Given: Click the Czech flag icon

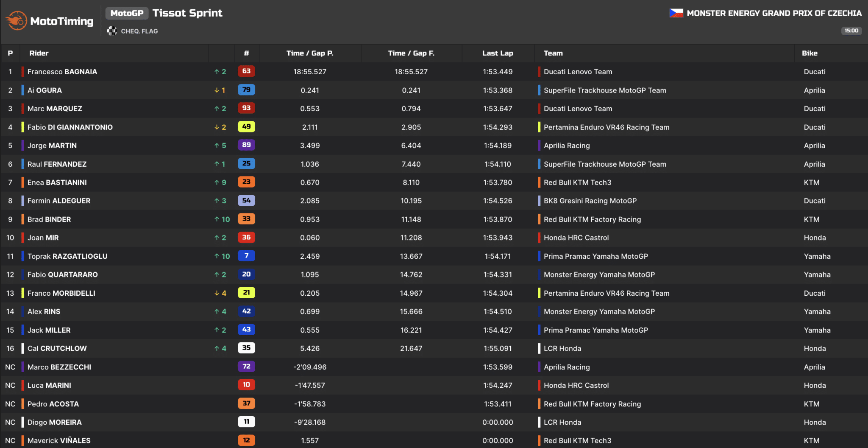Looking at the screenshot, I should coord(676,13).
